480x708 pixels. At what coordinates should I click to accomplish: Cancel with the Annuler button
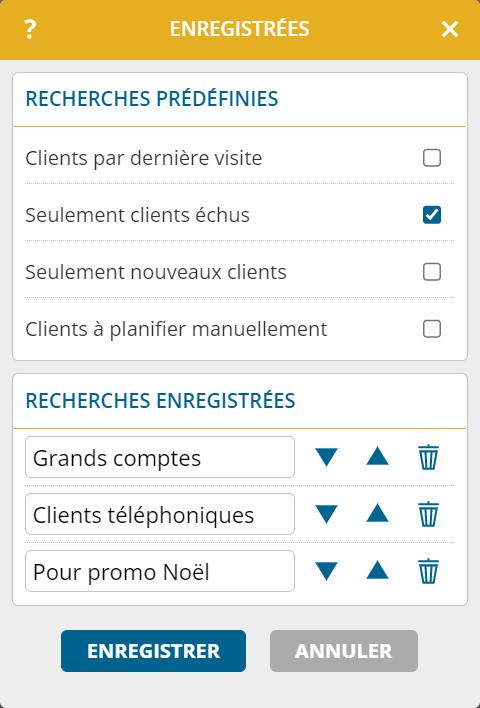point(344,651)
